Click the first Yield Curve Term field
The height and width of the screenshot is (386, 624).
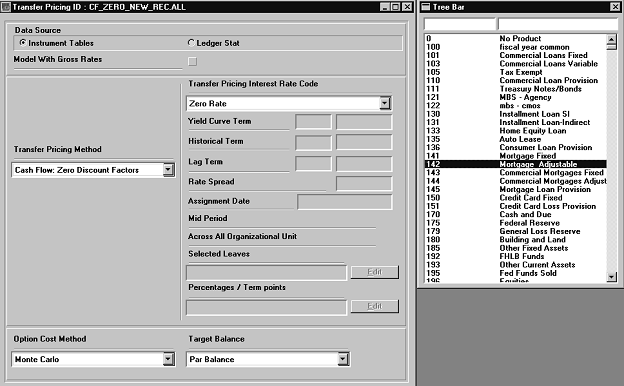[x=313, y=122]
